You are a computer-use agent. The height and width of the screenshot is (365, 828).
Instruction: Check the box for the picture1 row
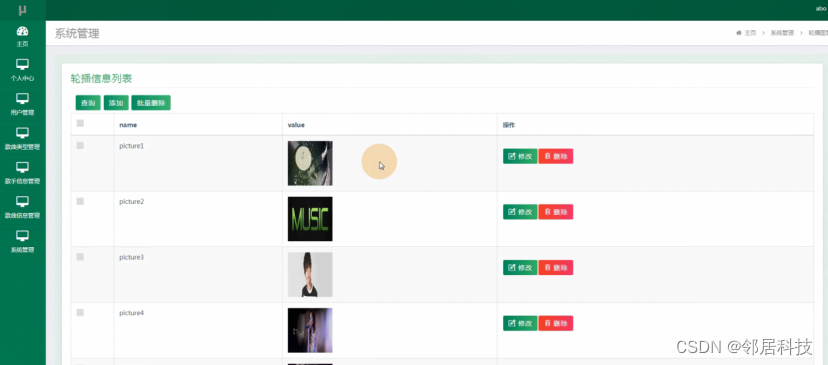[80, 146]
